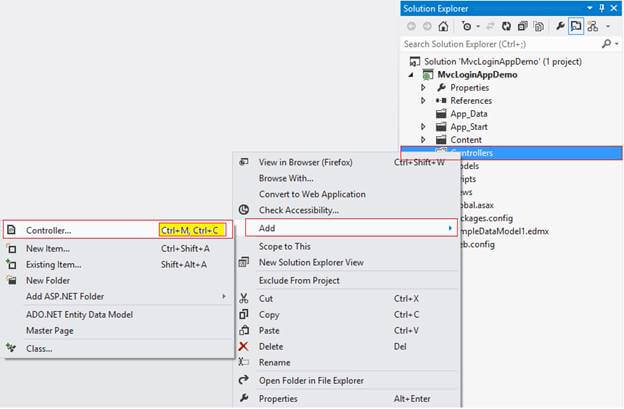Choose New Solution Explorer View
624x409 pixels.
click(x=345, y=262)
